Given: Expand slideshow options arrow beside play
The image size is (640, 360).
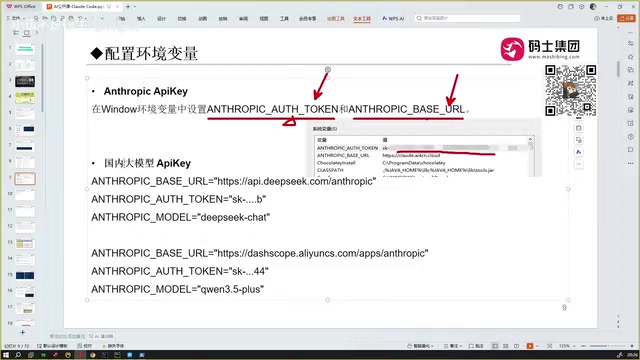Looking at the screenshot, I should click(537, 346).
